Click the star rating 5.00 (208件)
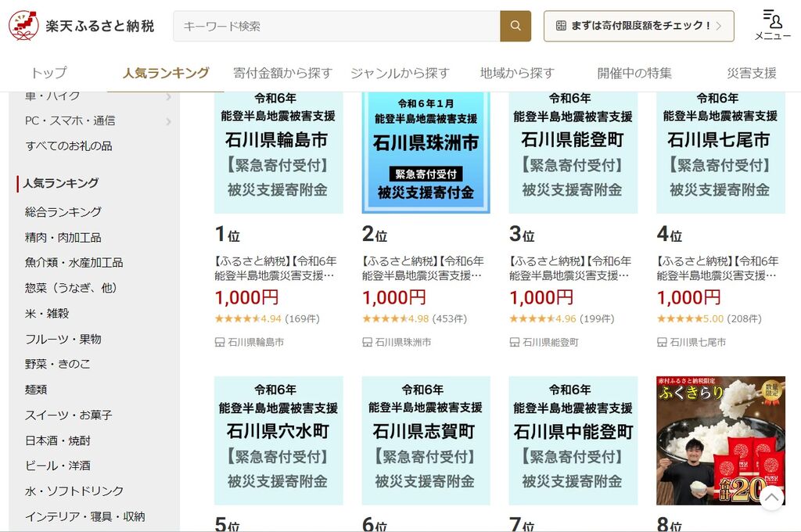 [x=709, y=319]
